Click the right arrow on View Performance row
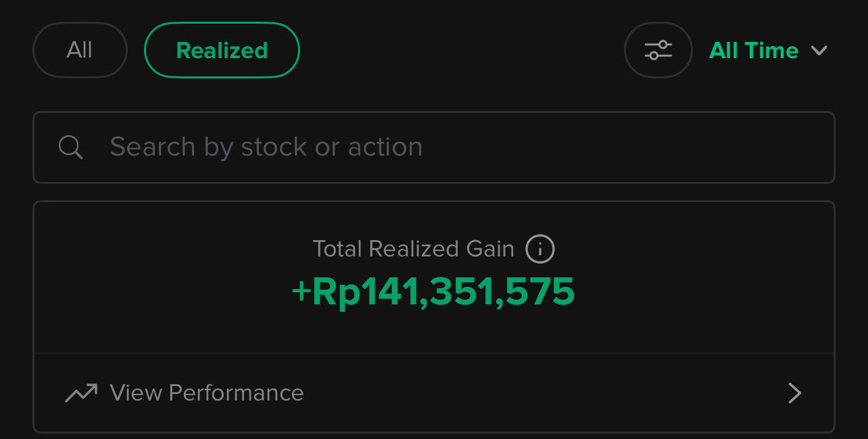Viewport: 868px width, 439px height. coord(794,393)
